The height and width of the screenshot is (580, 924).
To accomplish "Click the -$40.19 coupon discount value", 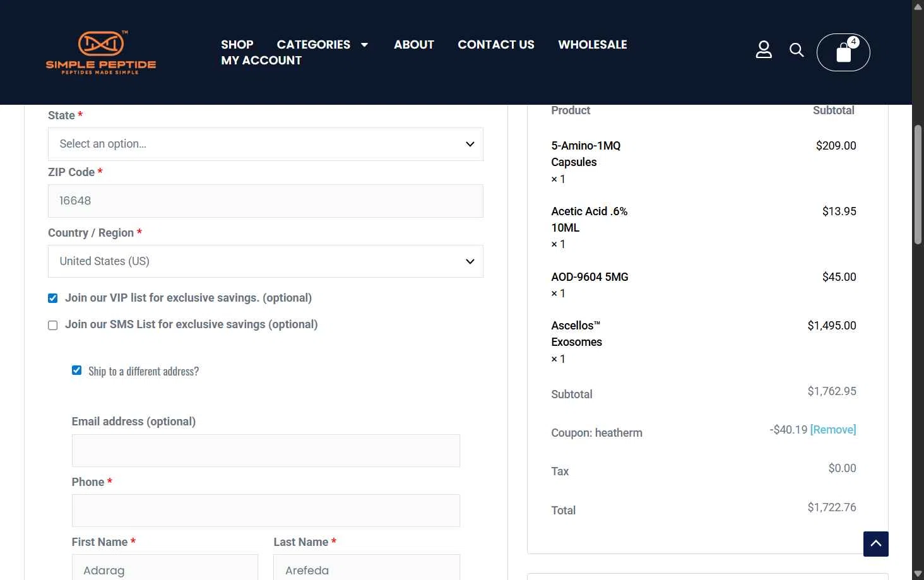I will point(788,430).
